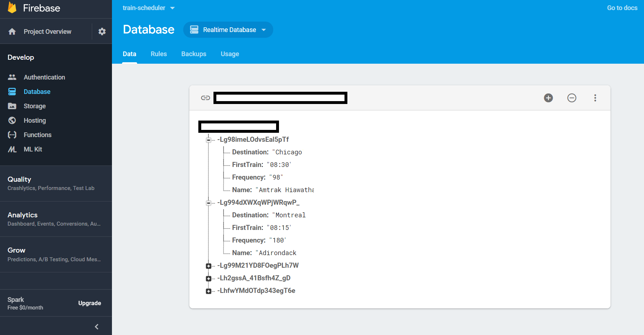644x335 pixels.
Task: Add a new child node with the plus icon
Action: 548,98
